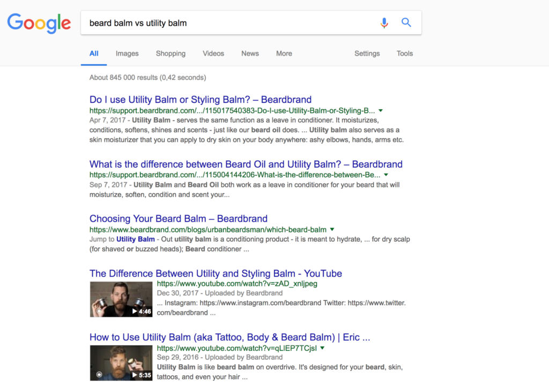This screenshot has width=549, height=392.
Task: Click the 'About 845 000 results' count text
Action: click(148, 78)
